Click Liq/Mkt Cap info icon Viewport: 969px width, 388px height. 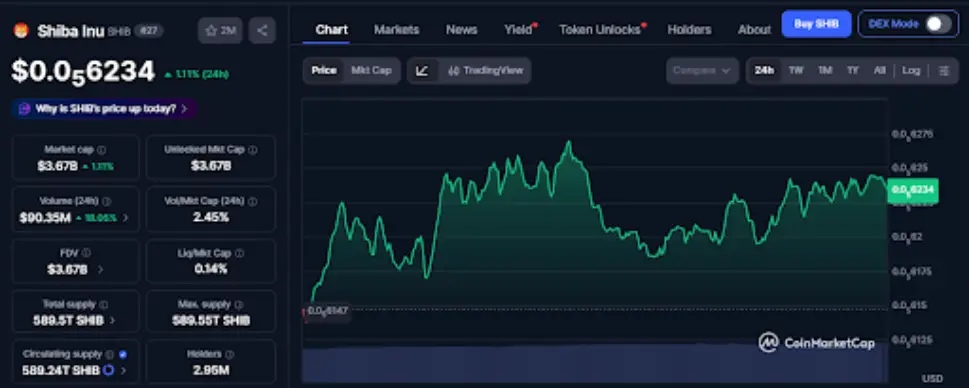tap(239, 253)
